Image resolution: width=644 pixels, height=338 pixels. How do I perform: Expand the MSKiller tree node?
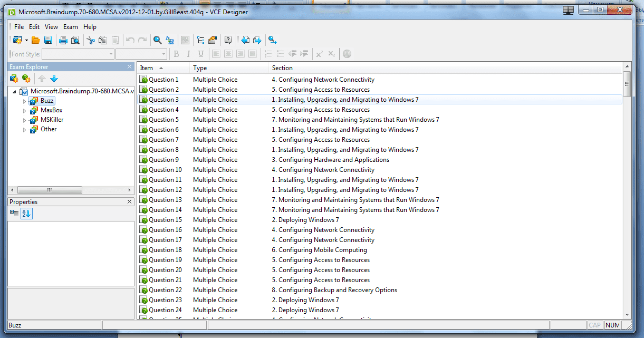(24, 120)
